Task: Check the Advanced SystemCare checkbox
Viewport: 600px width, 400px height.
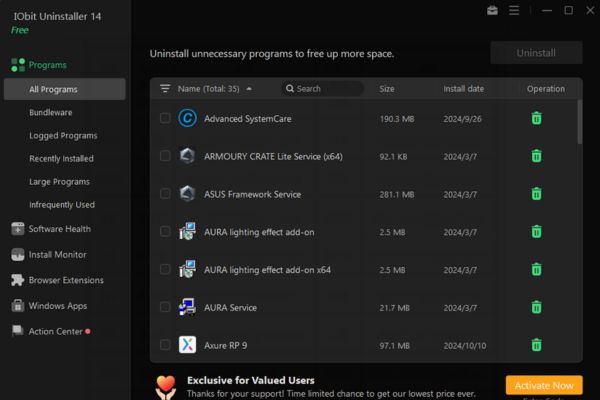Action: click(165, 118)
